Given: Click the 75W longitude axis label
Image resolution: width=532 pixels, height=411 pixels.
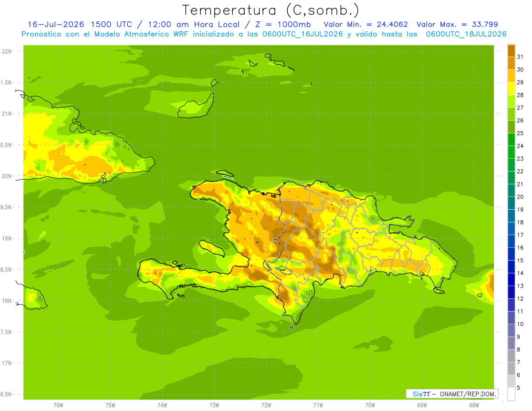Looking at the screenshot, I should 110,405.
